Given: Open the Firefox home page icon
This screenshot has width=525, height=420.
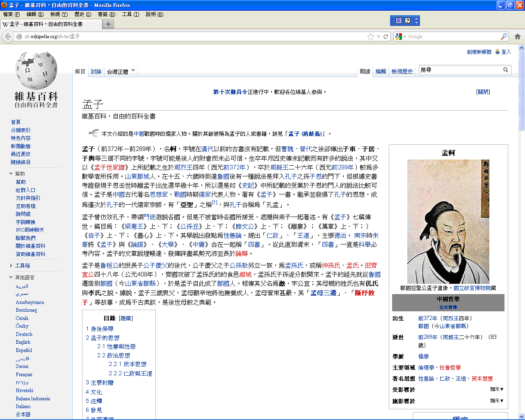Looking at the screenshot, I should [518, 37].
